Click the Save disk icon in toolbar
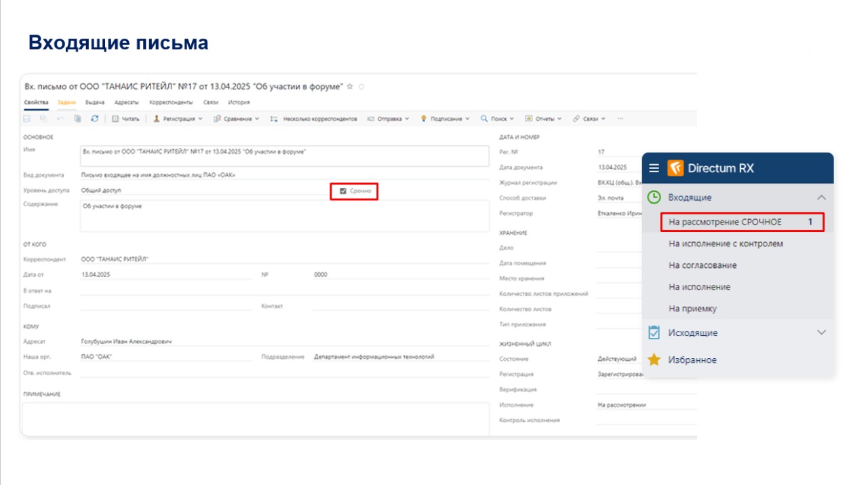 coord(27,119)
